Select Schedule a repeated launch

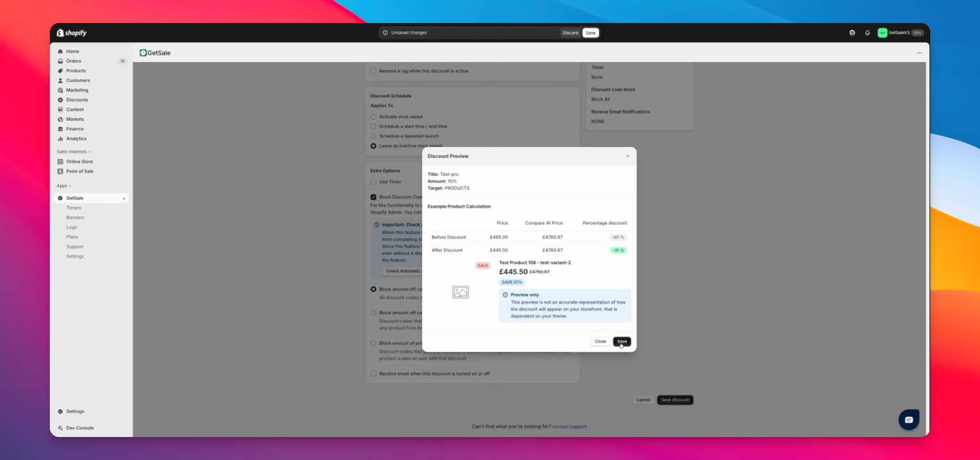click(374, 136)
